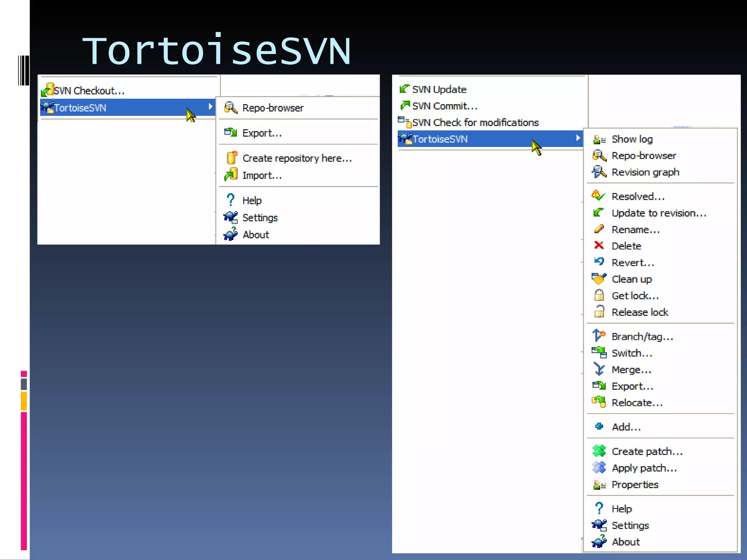747x560 pixels.
Task: Click the SVN Commit arrow icon
Action: click(x=405, y=106)
